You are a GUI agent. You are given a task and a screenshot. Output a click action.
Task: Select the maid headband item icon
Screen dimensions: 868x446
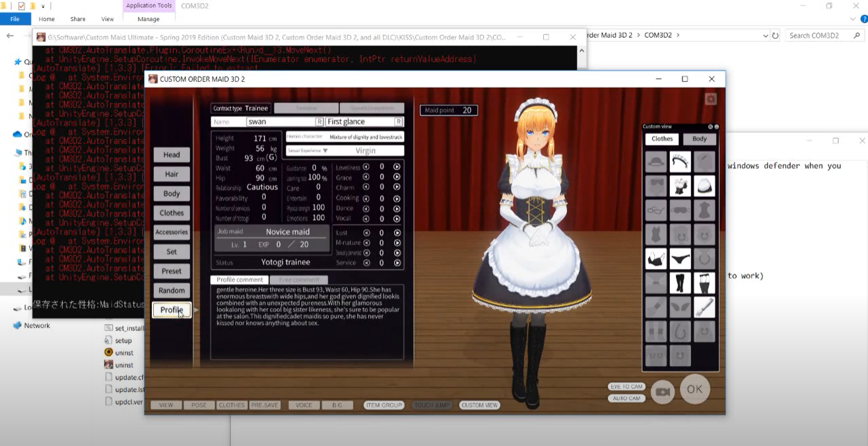coord(680,161)
